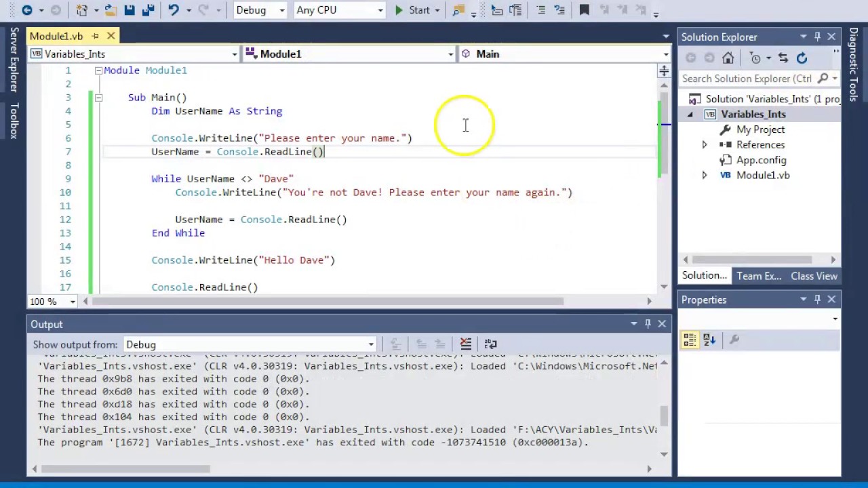This screenshot has height=488, width=868.
Task: Save the file with the Save icon
Action: 129,10
